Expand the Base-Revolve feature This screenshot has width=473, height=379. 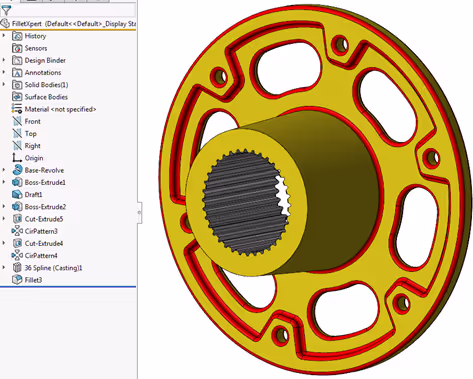point(4,170)
